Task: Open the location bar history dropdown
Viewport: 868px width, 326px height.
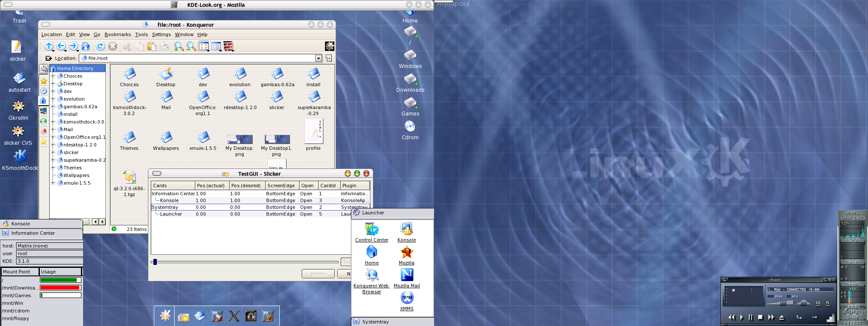Action: [x=319, y=58]
